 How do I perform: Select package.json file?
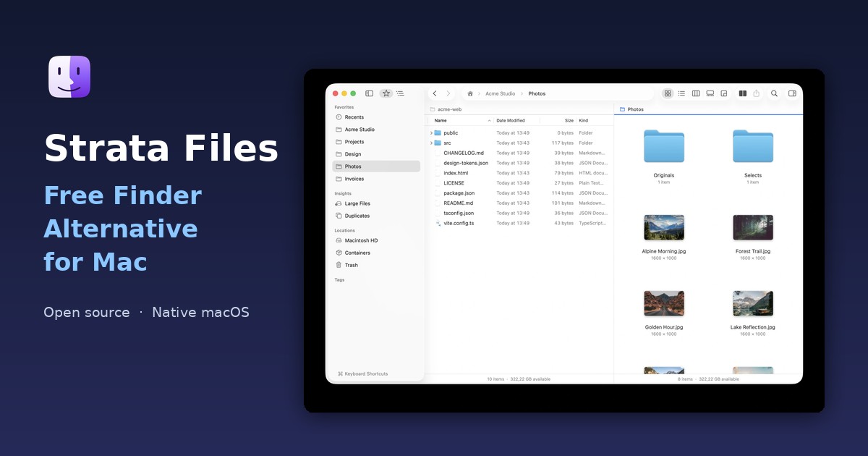519,193
